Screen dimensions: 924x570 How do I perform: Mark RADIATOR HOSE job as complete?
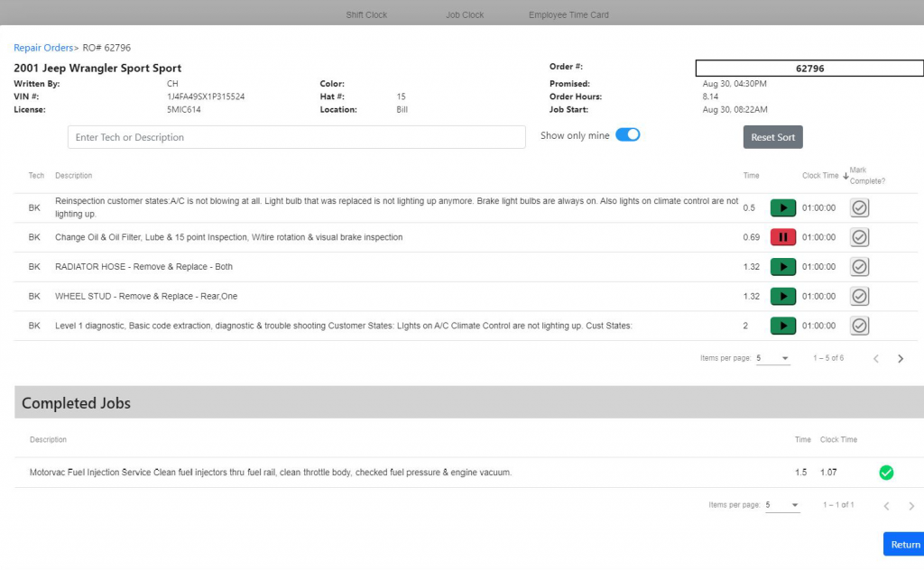860,267
